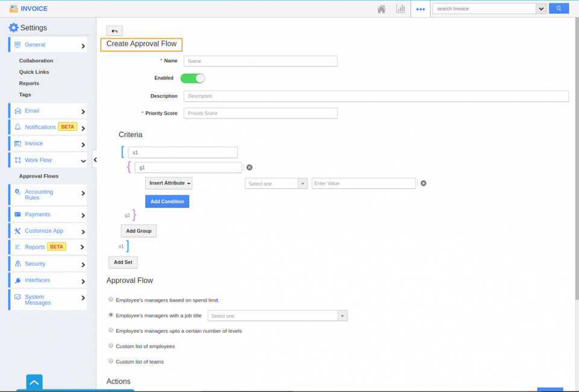This screenshot has height=392, width=579.
Task: Delete the condition row via X icon
Action: [x=423, y=183]
